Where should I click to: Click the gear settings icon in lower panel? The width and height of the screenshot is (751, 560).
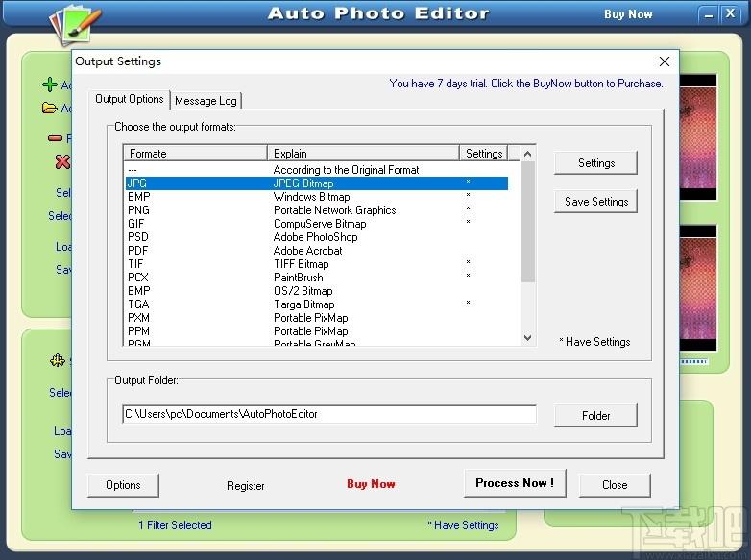[x=58, y=360]
